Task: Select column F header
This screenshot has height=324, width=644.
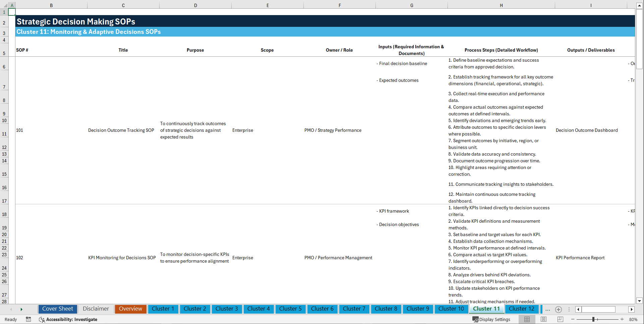Action: [x=340, y=5]
